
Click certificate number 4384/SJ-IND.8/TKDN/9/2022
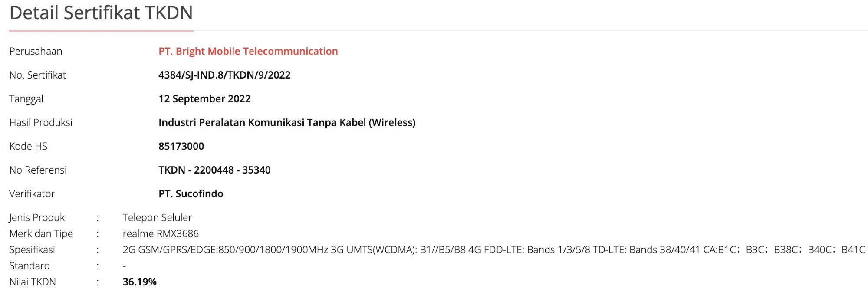click(224, 75)
